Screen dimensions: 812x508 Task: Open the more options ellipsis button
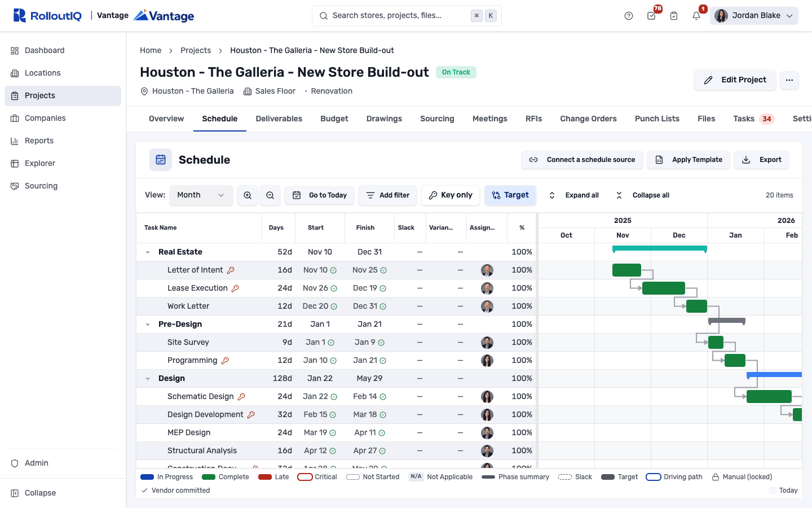(789, 80)
